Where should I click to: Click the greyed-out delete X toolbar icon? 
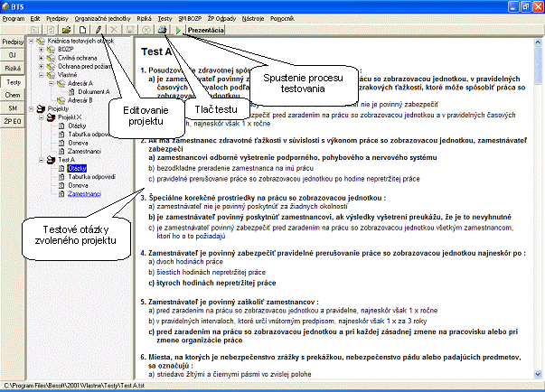(x=114, y=30)
